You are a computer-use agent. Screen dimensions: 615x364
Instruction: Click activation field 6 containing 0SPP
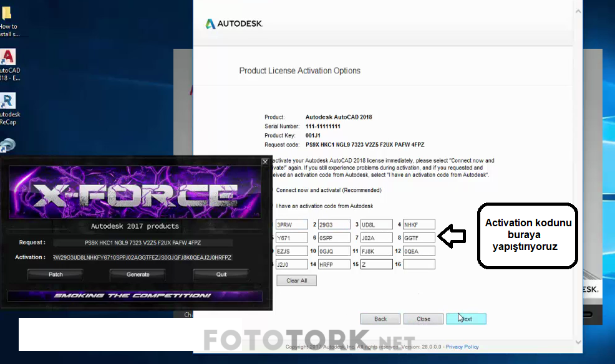coord(334,238)
